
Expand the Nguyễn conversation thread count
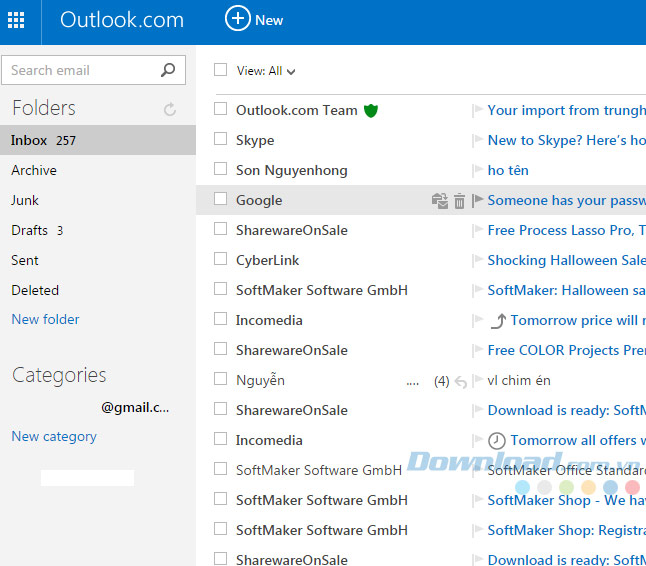point(441,381)
